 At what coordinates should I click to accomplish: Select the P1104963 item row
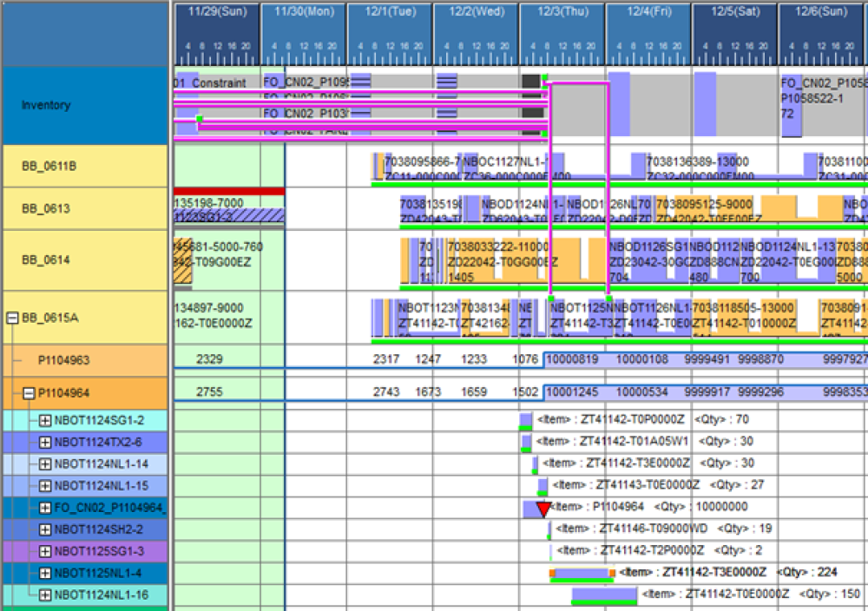[x=85, y=360]
